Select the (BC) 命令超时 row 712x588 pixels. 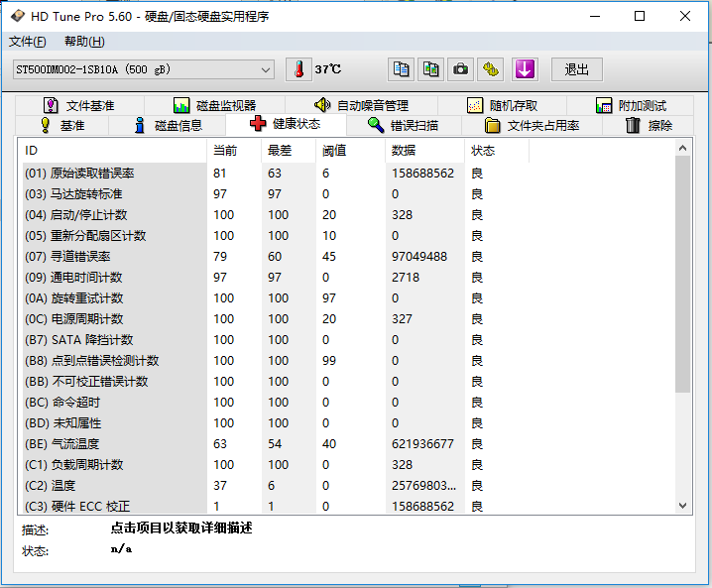[275, 403]
